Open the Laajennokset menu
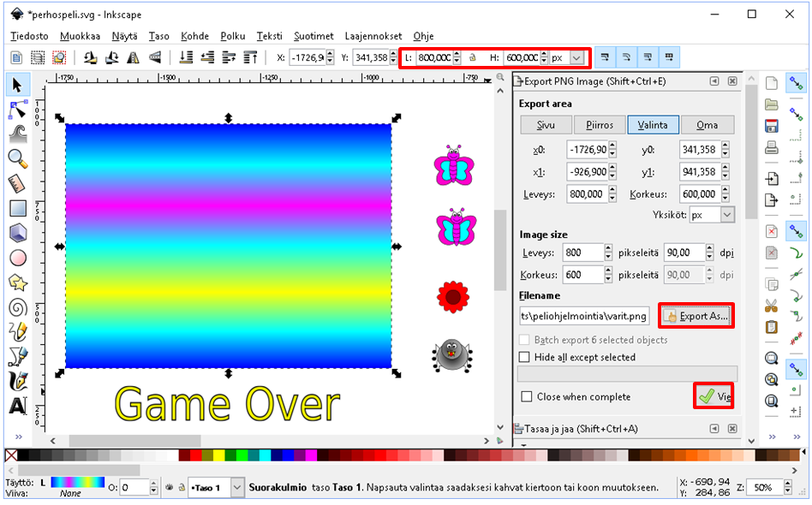 pyautogui.click(x=373, y=36)
